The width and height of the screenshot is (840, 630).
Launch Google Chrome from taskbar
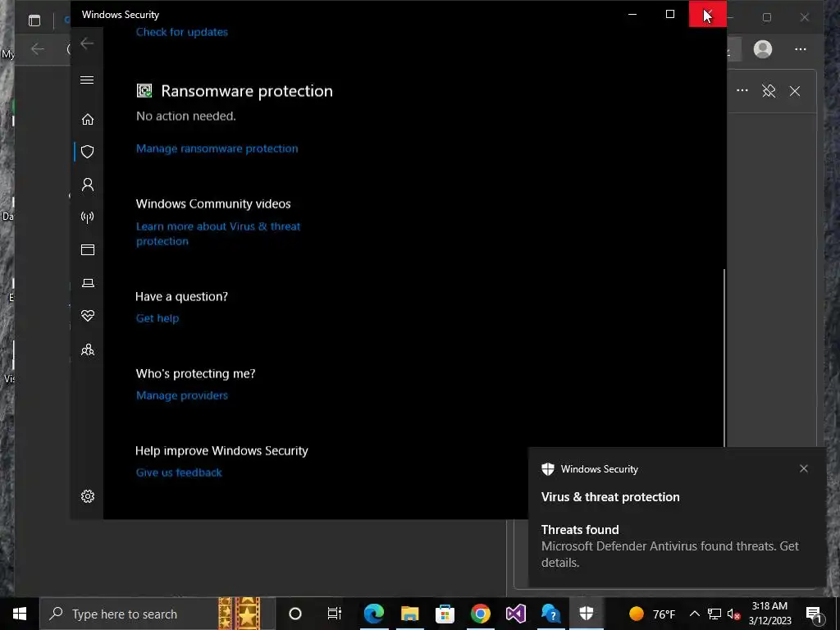[x=481, y=614]
